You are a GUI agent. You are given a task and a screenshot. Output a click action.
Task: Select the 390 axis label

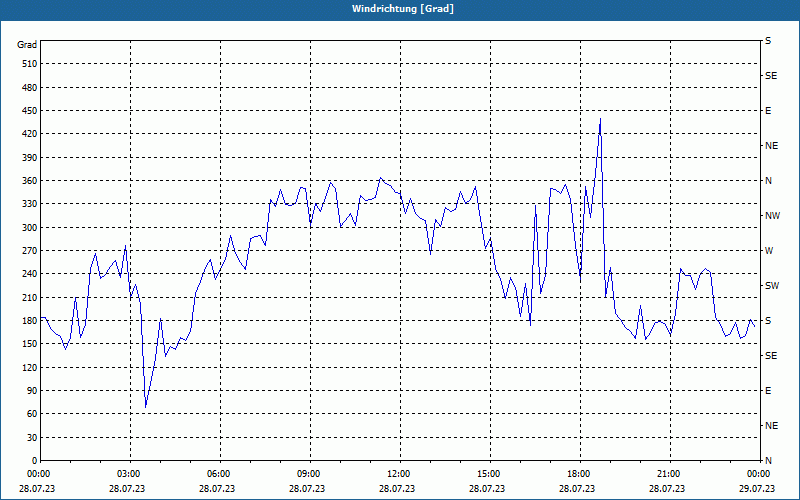click(x=30, y=158)
